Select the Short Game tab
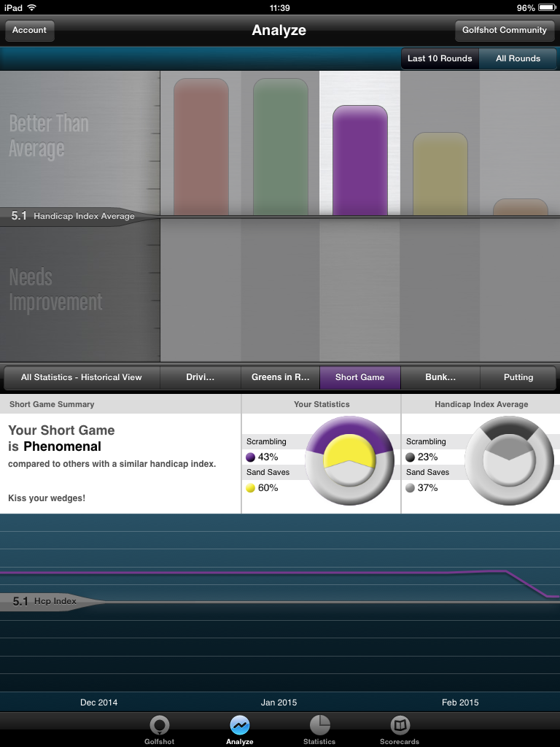Screen dimensions: 560x747 360,377
